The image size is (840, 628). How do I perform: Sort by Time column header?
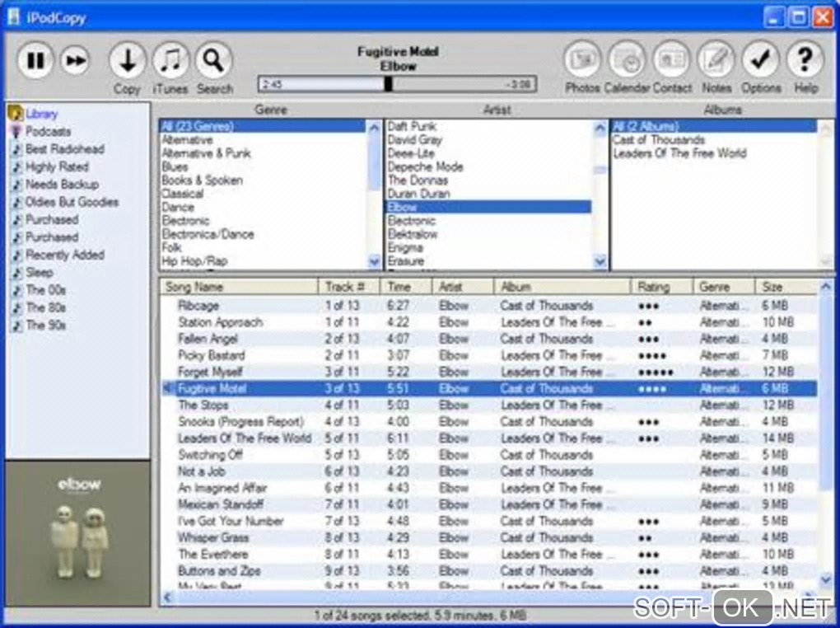pos(405,287)
